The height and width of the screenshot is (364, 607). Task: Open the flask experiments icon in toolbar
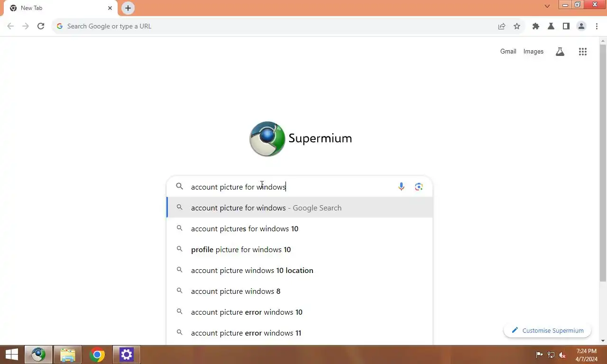tap(551, 26)
